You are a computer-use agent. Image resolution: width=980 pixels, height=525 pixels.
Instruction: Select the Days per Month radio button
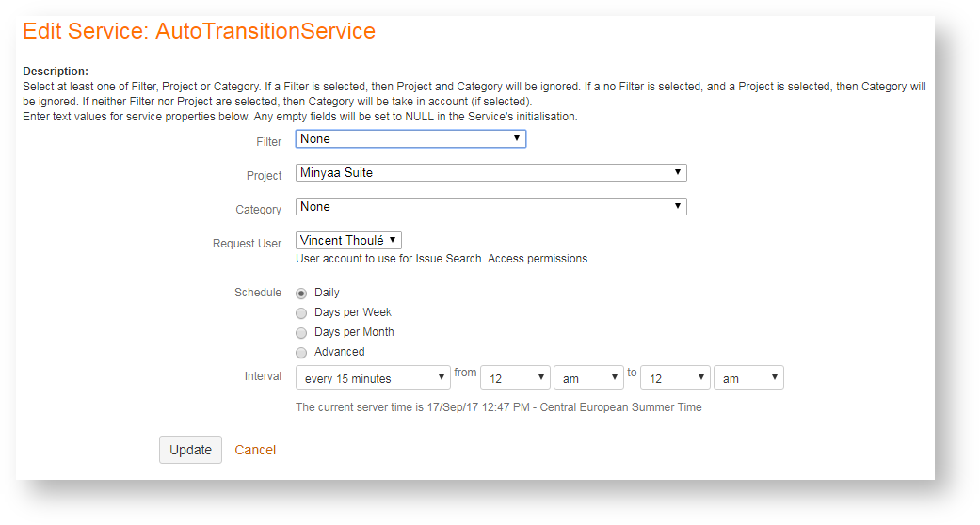click(x=301, y=333)
